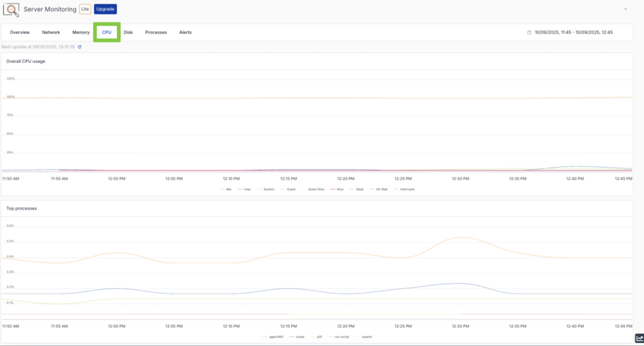Go to the Processes tab

click(x=156, y=33)
